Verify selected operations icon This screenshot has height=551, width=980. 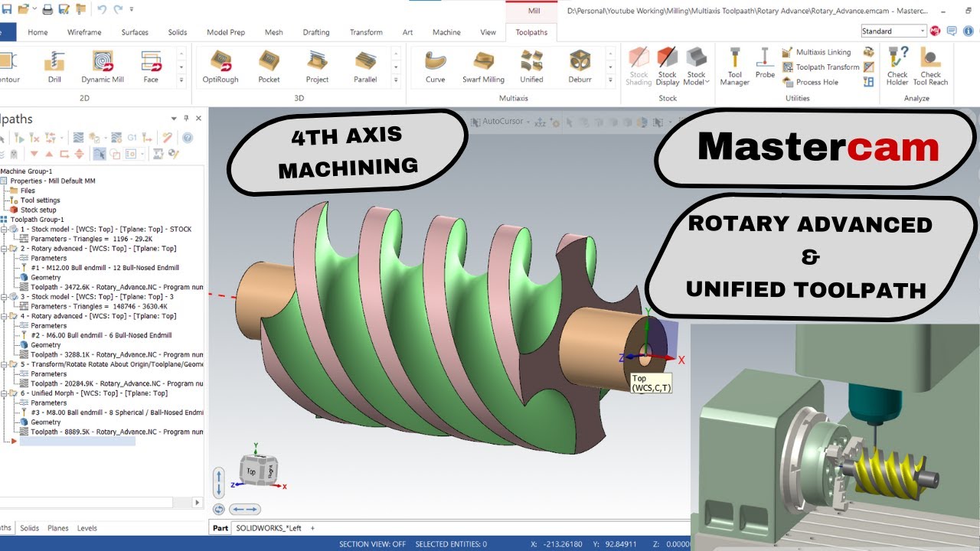pos(94,138)
